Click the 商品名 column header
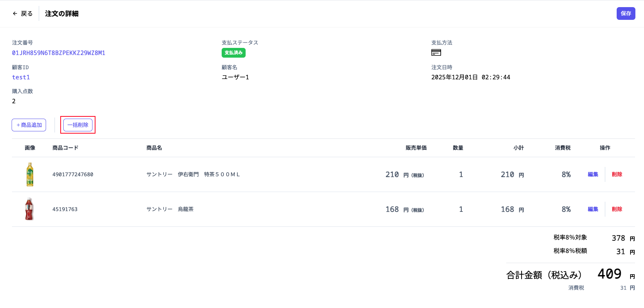Image resolution: width=644 pixels, height=308 pixels. [154, 148]
